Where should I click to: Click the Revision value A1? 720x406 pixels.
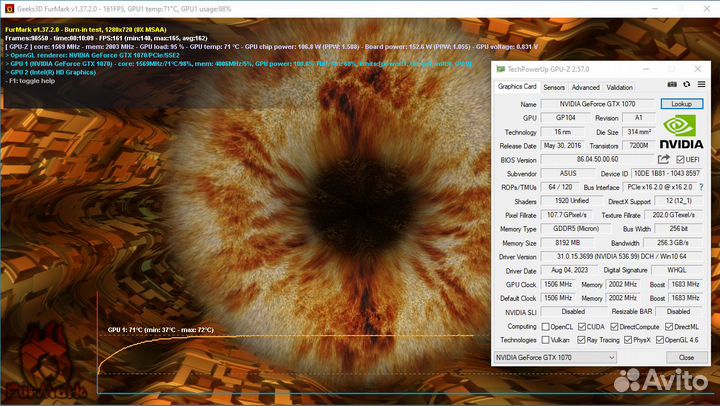(x=638, y=118)
